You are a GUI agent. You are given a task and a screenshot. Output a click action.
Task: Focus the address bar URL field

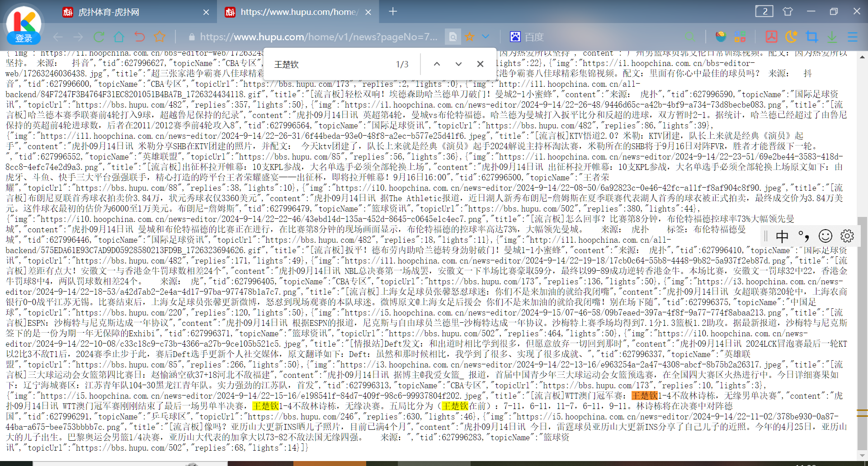coord(319,37)
